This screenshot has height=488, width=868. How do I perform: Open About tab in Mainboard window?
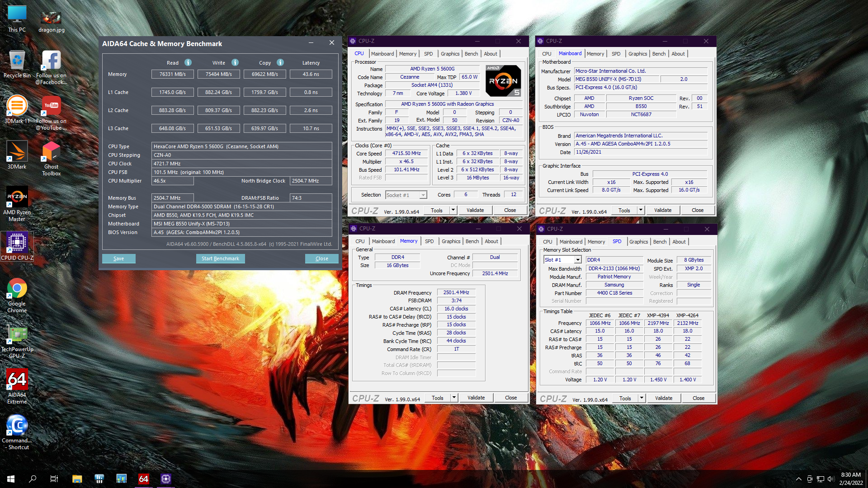678,54
